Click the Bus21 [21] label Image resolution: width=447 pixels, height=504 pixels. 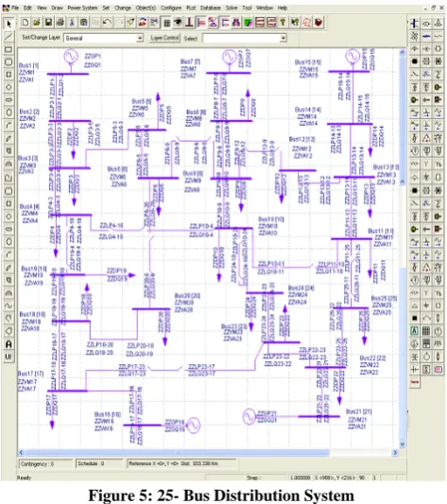pyautogui.click(x=359, y=411)
